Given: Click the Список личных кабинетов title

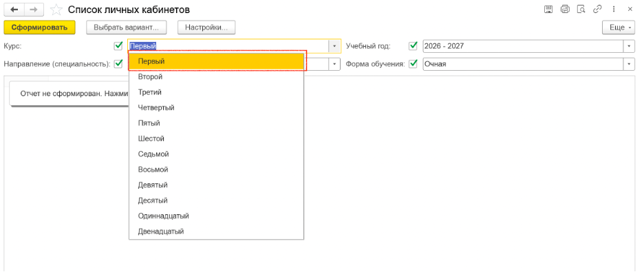Looking at the screenshot, I should pyautogui.click(x=129, y=10).
